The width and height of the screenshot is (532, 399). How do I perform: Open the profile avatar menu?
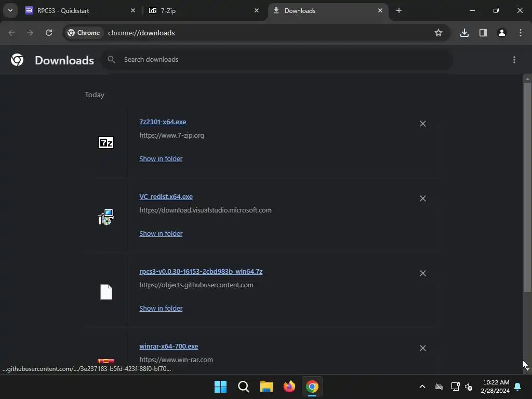tap(502, 33)
